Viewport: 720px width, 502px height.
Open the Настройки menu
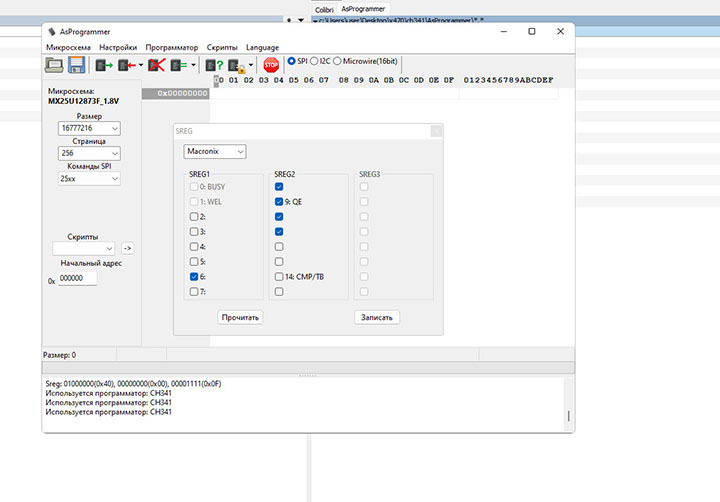118,47
